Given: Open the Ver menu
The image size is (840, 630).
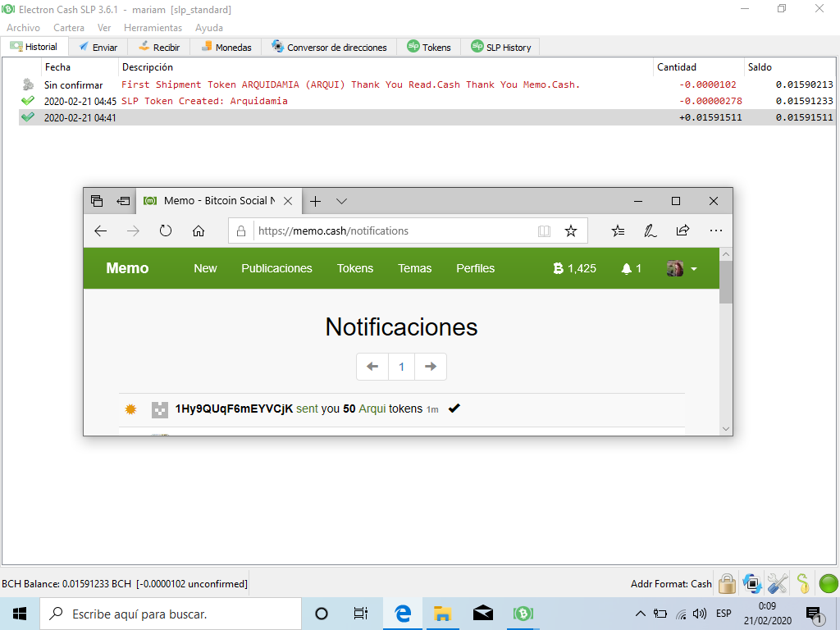Looking at the screenshot, I should tap(104, 28).
